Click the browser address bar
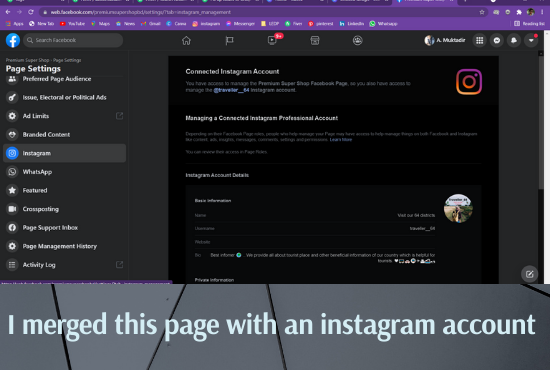The height and width of the screenshot is (370, 550). click(260, 12)
